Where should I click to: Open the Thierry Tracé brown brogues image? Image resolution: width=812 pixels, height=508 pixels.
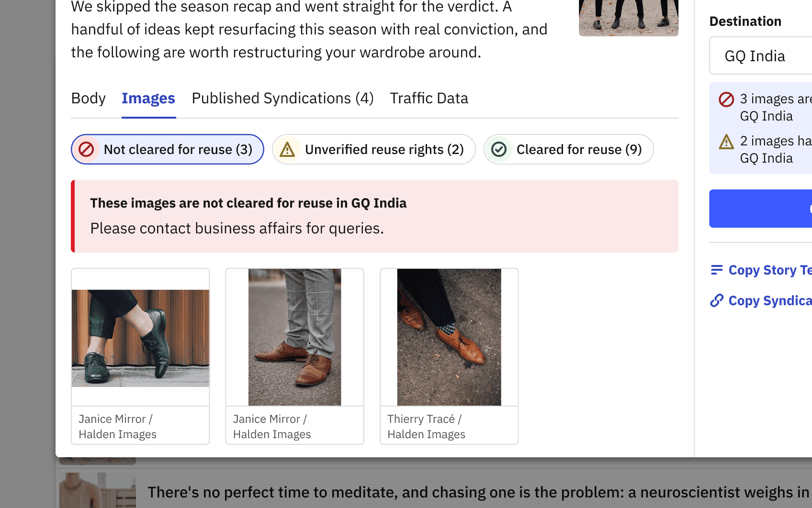pos(449,337)
